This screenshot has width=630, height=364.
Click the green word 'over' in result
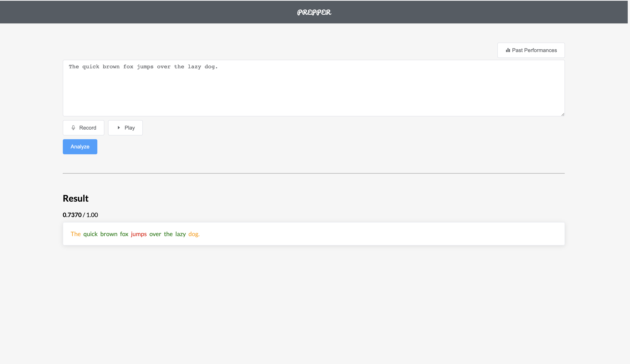coord(155,234)
